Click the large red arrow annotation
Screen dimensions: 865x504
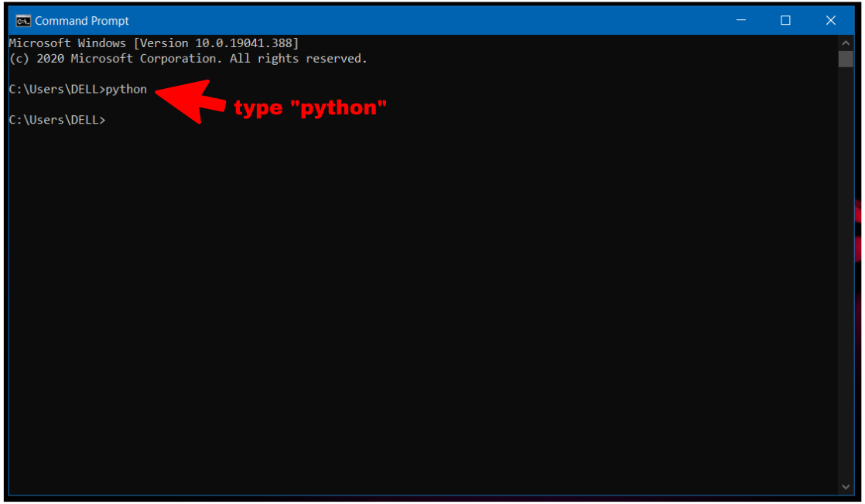coord(190,101)
